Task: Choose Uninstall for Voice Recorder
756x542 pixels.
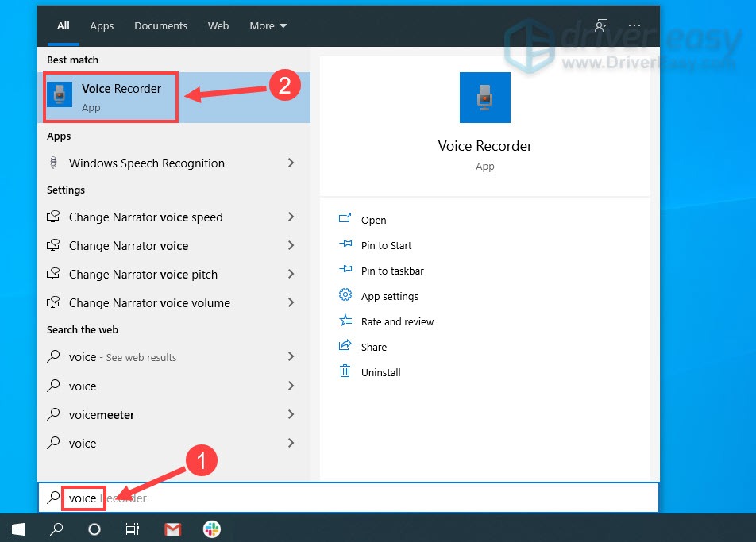Action: pos(380,372)
